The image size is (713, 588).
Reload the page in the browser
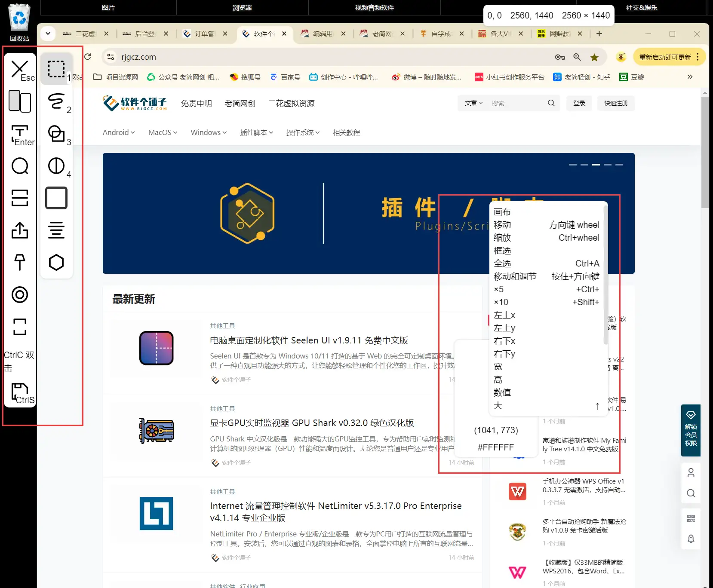[88, 57]
